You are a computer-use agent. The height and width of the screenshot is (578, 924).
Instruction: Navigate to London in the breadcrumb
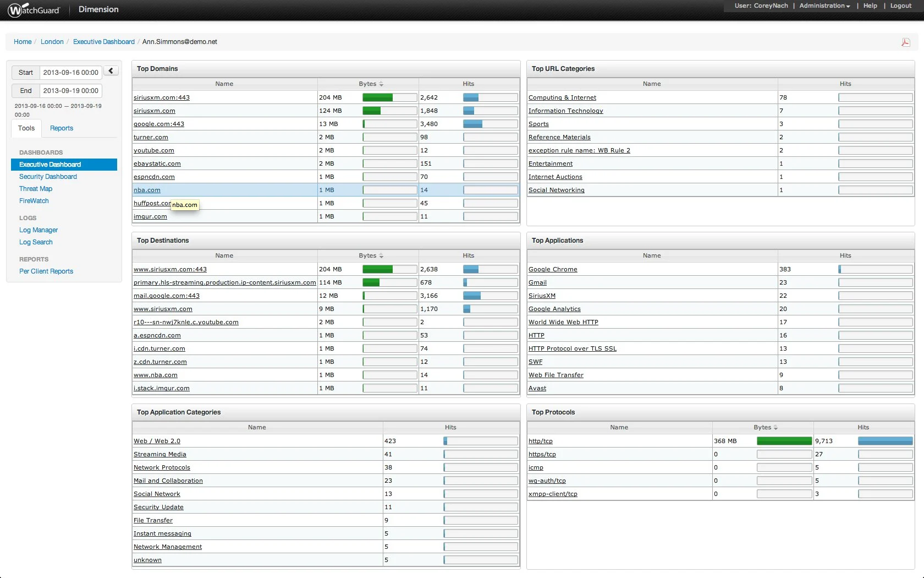coord(52,42)
